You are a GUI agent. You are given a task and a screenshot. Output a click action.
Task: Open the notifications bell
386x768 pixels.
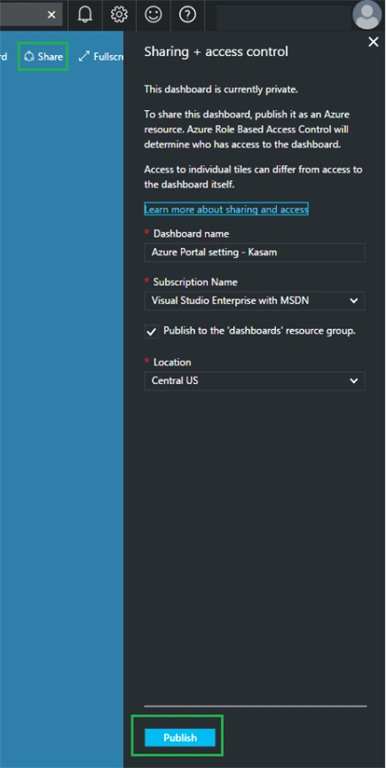[85, 15]
